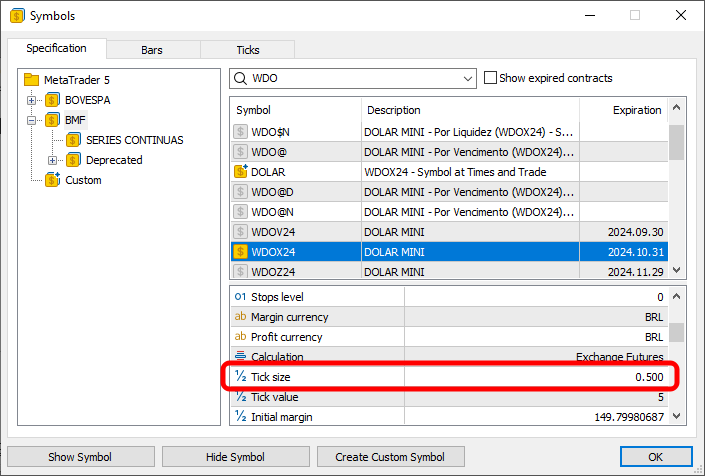Screen dimensions: 705x476
Task: Click the Calculation value Exchange Futures
Action: click(620, 357)
